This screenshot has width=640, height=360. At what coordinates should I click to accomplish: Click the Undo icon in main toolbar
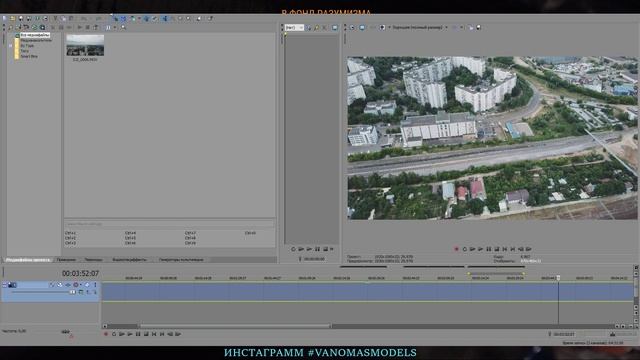(84, 18)
